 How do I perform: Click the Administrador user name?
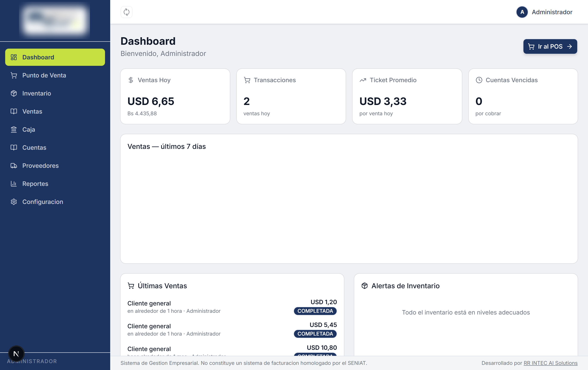pyautogui.click(x=552, y=12)
